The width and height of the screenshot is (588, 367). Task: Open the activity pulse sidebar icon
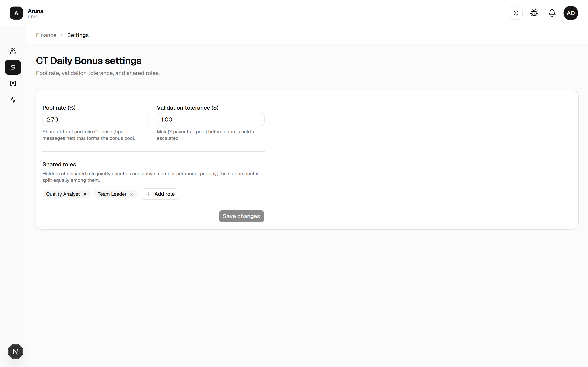13,100
